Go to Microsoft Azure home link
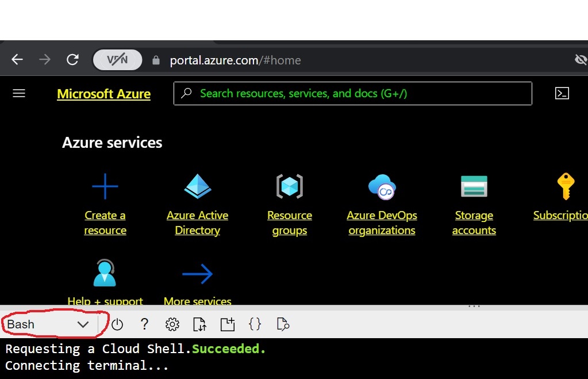This screenshot has width=588, height=379. click(x=104, y=93)
